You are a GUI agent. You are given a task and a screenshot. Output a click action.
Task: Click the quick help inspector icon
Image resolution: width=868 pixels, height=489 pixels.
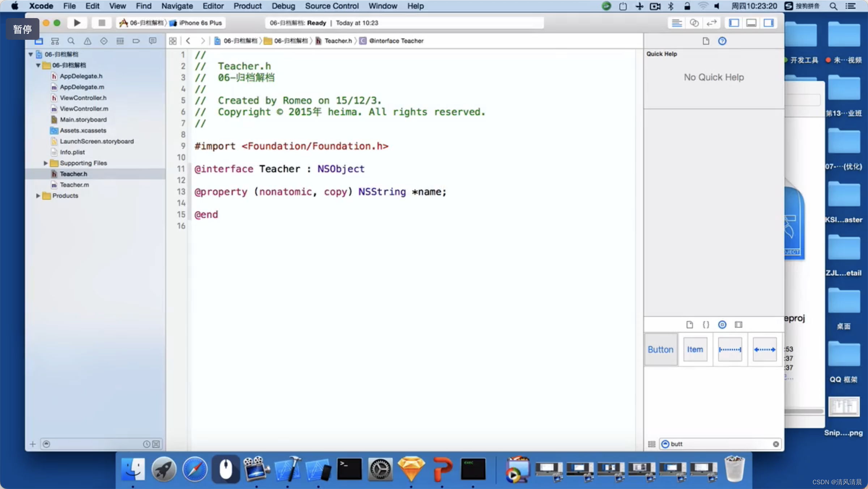[722, 41]
